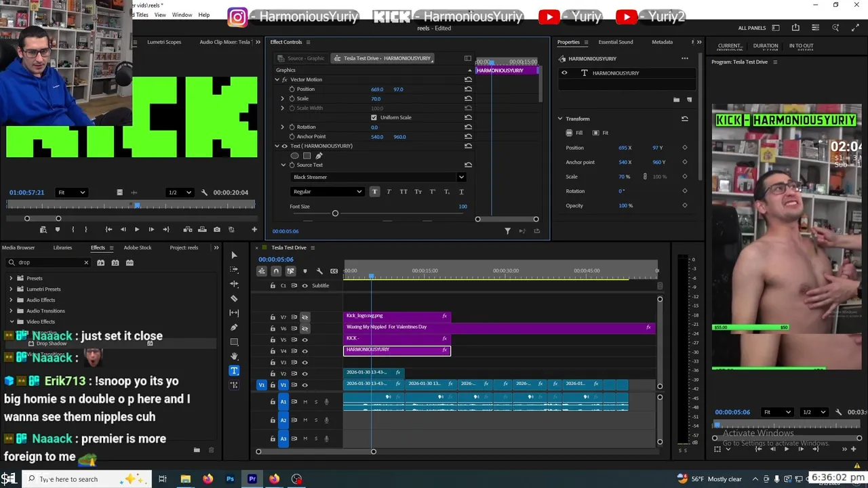Select the Ripple Edit tool
Image resolution: width=868 pixels, height=488 pixels.
pos(234,284)
